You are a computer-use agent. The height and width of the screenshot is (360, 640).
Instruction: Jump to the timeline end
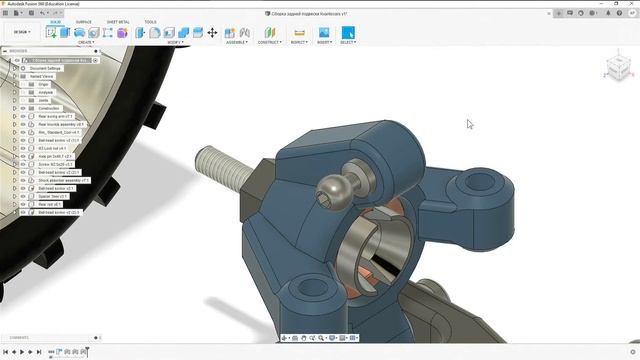(39, 352)
